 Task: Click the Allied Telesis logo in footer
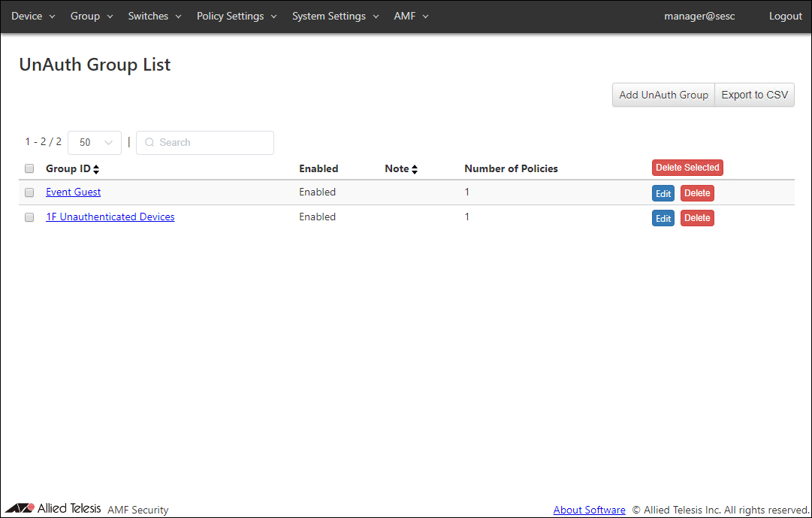(53, 509)
